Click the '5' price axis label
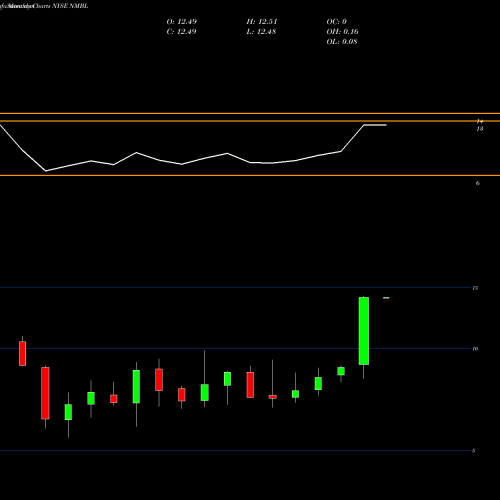The image size is (500, 500). point(474,451)
